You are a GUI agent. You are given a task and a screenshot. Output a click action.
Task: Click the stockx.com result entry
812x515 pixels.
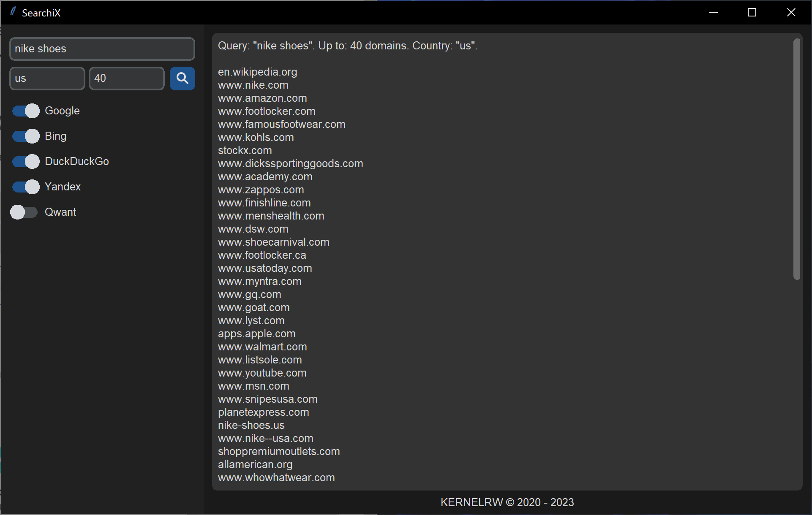[x=245, y=151]
